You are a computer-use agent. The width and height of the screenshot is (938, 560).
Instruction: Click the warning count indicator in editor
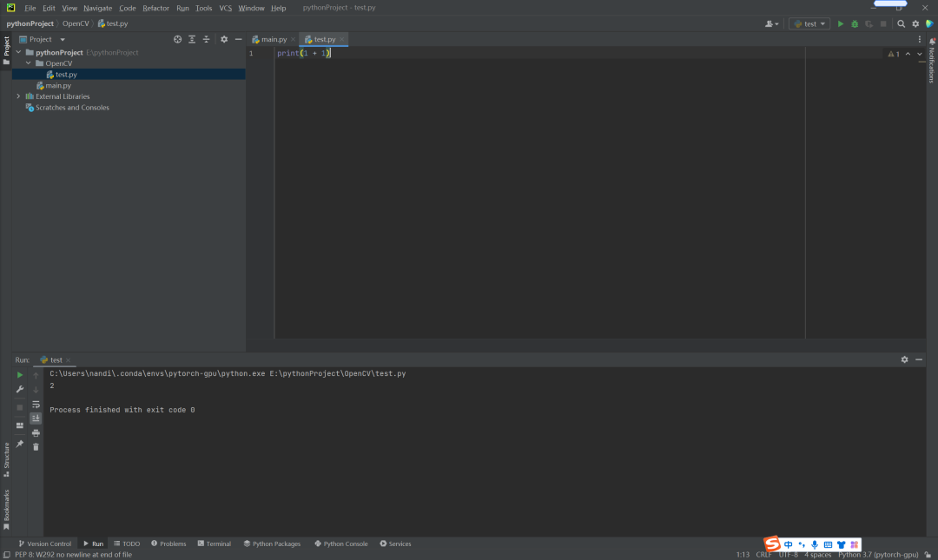tap(894, 54)
